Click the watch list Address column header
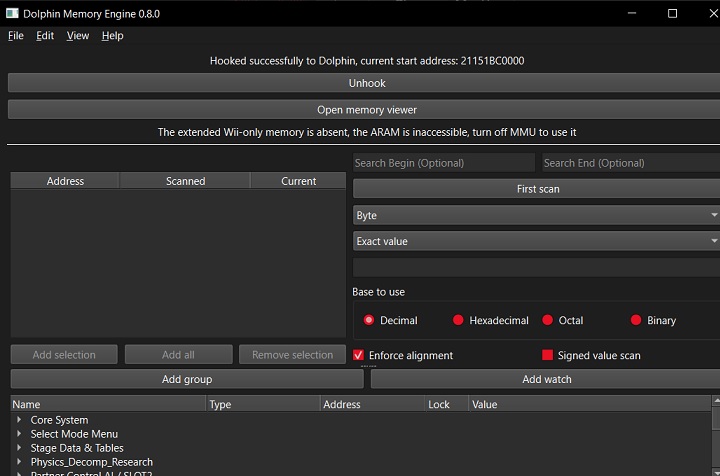Image resolution: width=720 pixels, height=476 pixels. coord(372,404)
